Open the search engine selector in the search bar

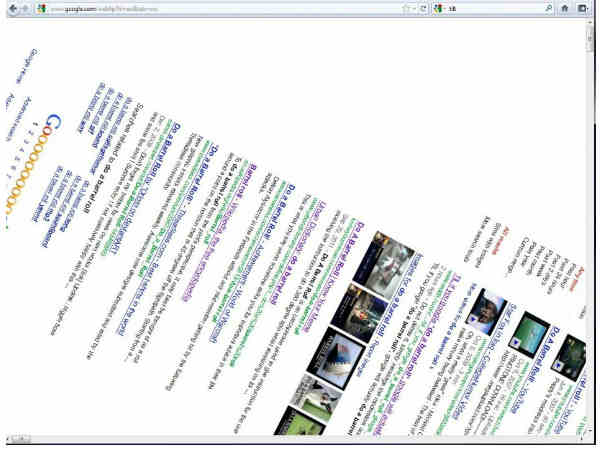pyautogui.click(x=439, y=8)
